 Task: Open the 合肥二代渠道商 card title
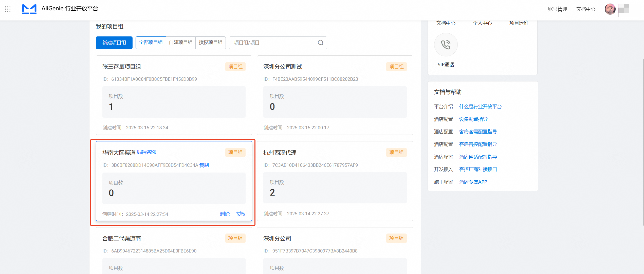click(122, 239)
